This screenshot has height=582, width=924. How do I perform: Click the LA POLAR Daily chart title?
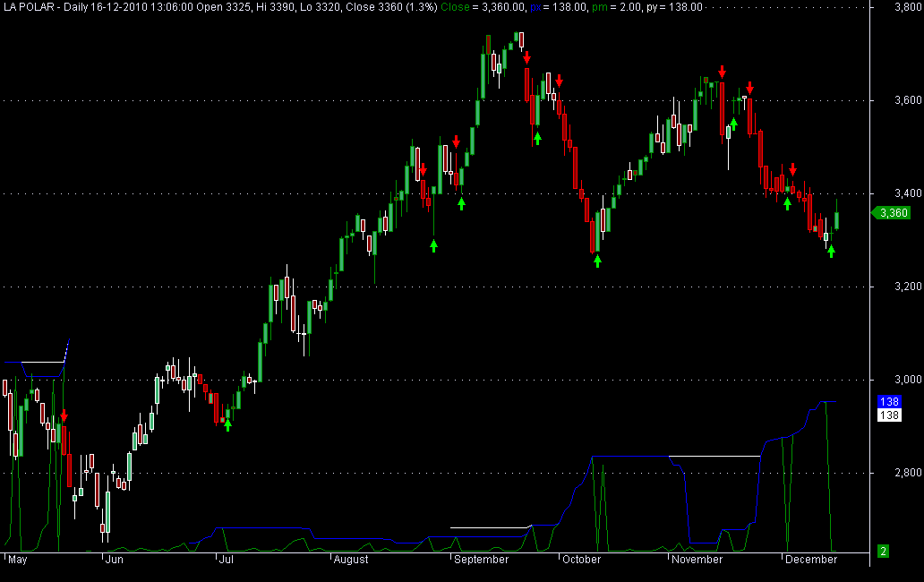(x=220, y=7)
